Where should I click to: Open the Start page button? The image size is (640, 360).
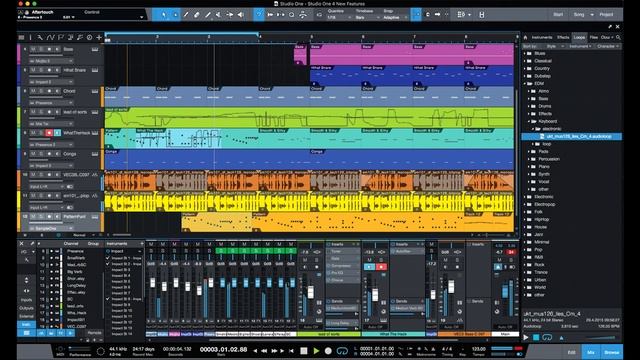pos(558,15)
